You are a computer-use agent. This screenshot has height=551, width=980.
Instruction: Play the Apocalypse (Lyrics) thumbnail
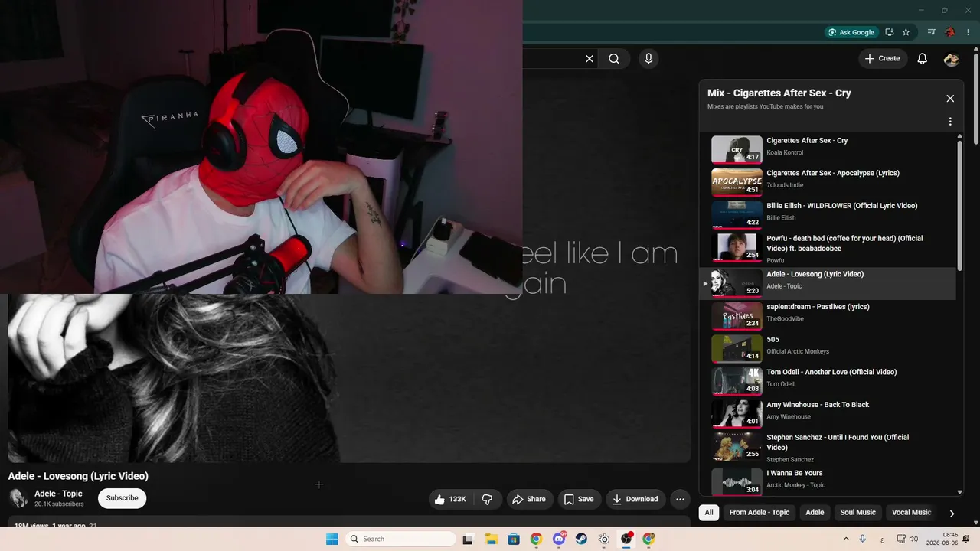737,182
